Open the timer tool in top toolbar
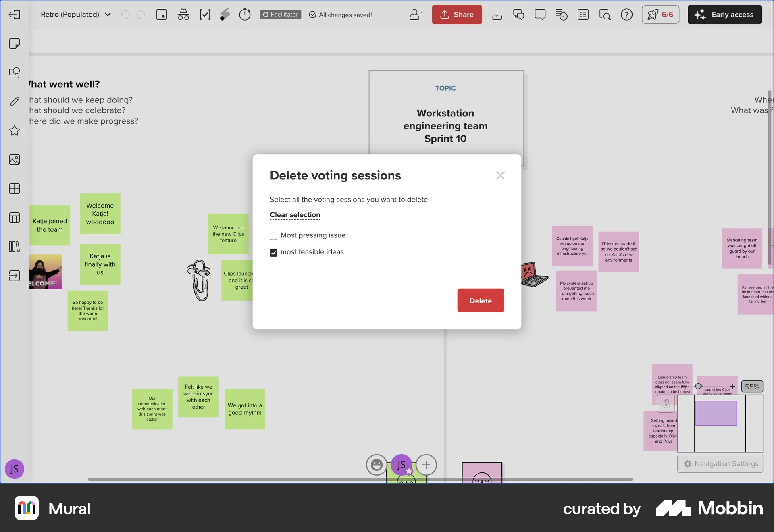Image resolution: width=774 pixels, height=532 pixels. [245, 15]
